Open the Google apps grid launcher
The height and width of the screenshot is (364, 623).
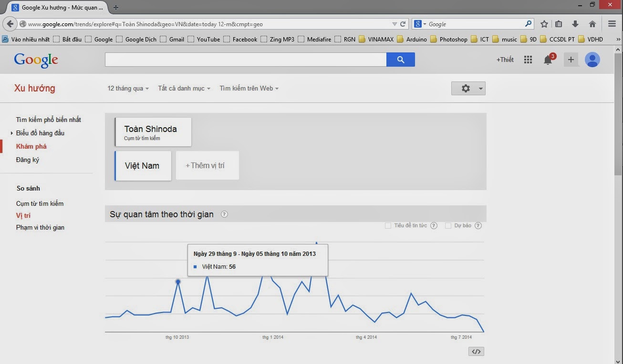click(528, 59)
